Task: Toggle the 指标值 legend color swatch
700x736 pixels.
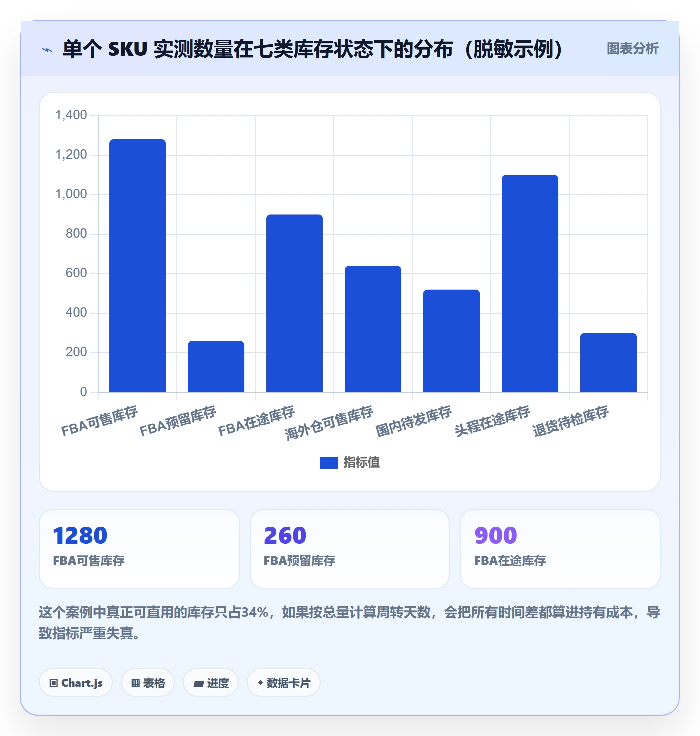Action: pyautogui.click(x=328, y=463)
